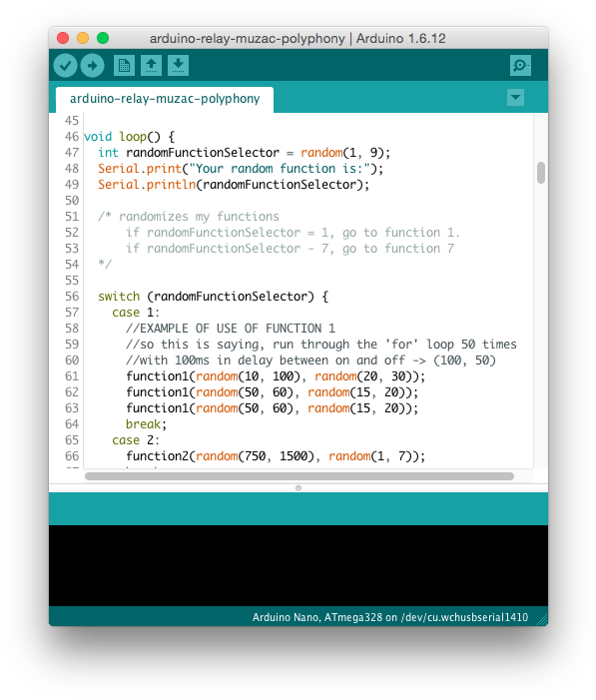This screenshot has width=596, height=700.
Task: Click '//EXAMPLE OF USE OF FUNCTION 1' comment
Action: (231, 329)
